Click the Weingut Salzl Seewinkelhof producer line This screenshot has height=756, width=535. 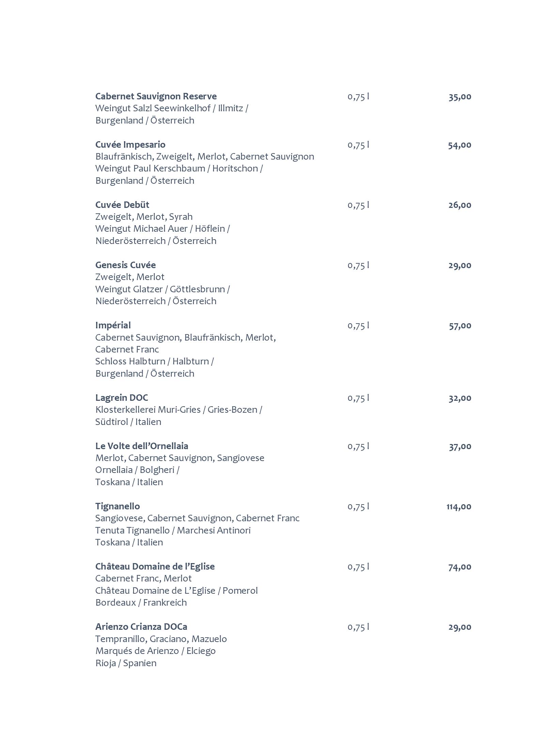click(172, 109)
